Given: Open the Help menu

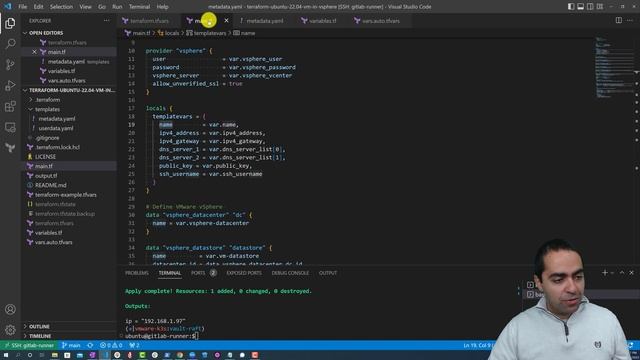Looking at the screenshot, I should 162,7.
